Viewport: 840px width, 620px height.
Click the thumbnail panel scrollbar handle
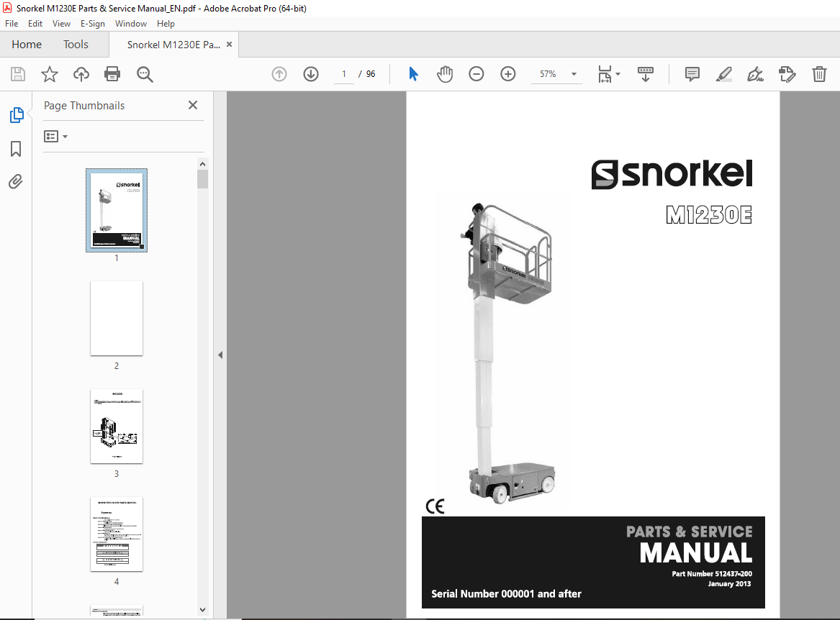[202, 179]
